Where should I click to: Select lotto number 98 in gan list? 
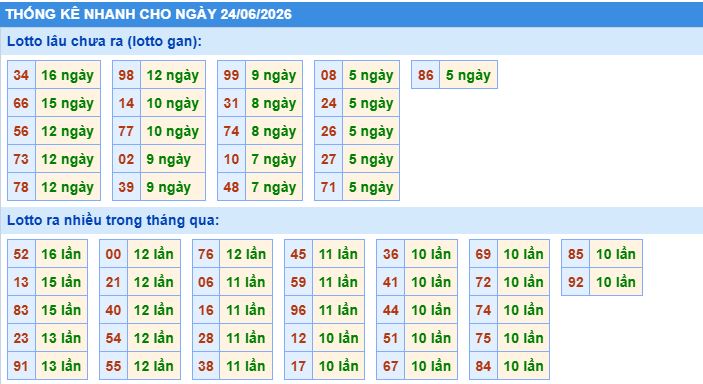[126, 75]
